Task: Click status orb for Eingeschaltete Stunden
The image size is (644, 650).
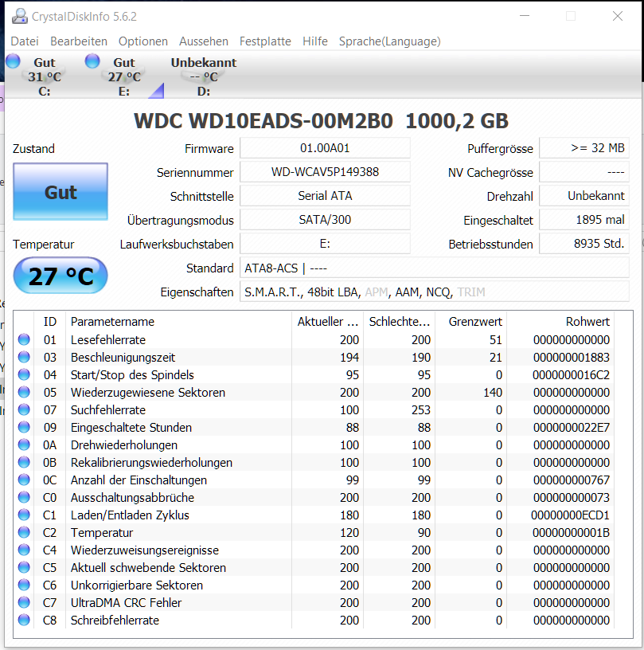Action: tap(24, 427)
